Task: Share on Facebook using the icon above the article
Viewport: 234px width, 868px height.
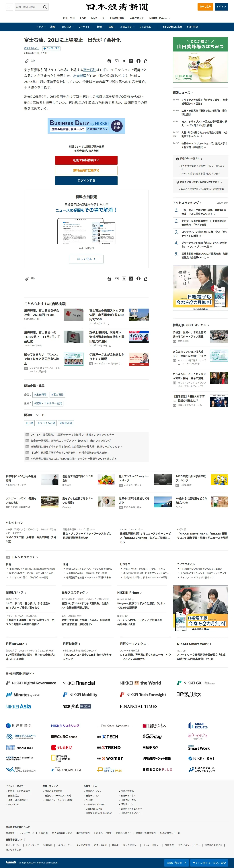Action: 139,61
